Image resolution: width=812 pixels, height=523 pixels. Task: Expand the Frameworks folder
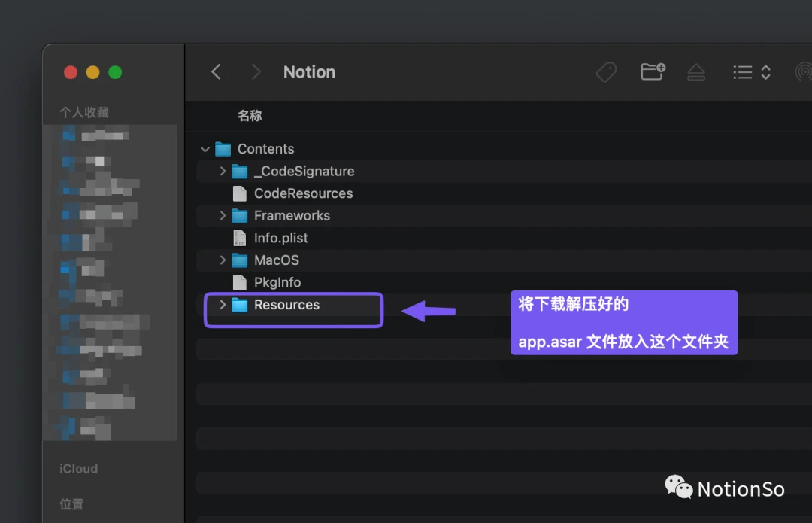click(223, 216)
